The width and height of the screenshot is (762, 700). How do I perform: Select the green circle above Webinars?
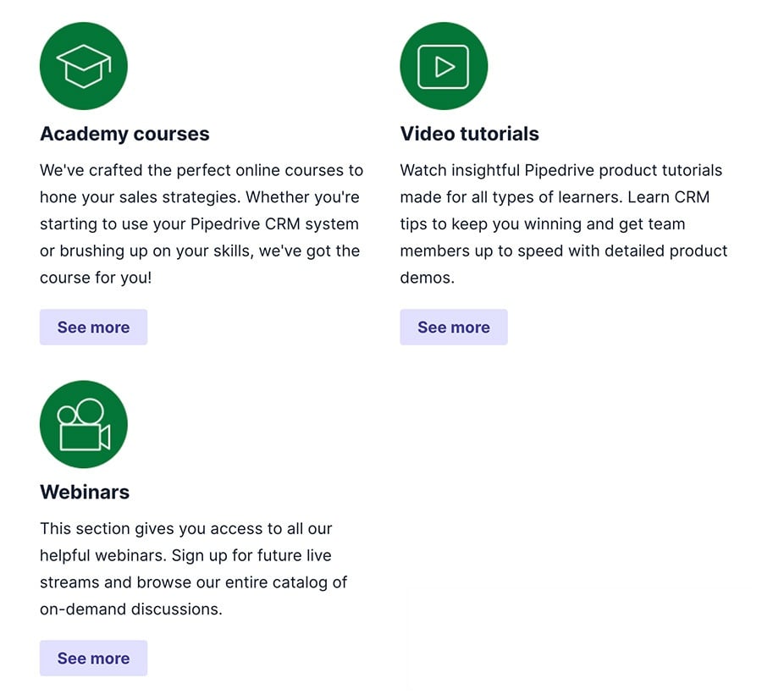tap(83, 424)
